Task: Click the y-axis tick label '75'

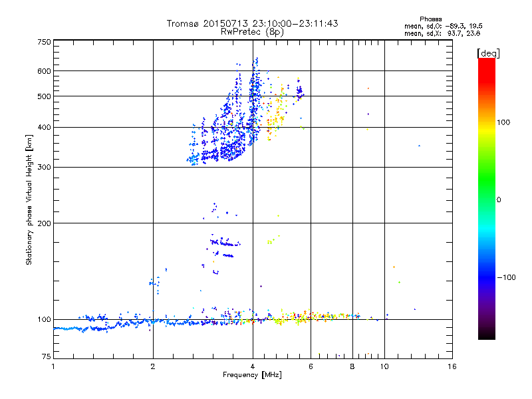Action: tap(46, 356)
